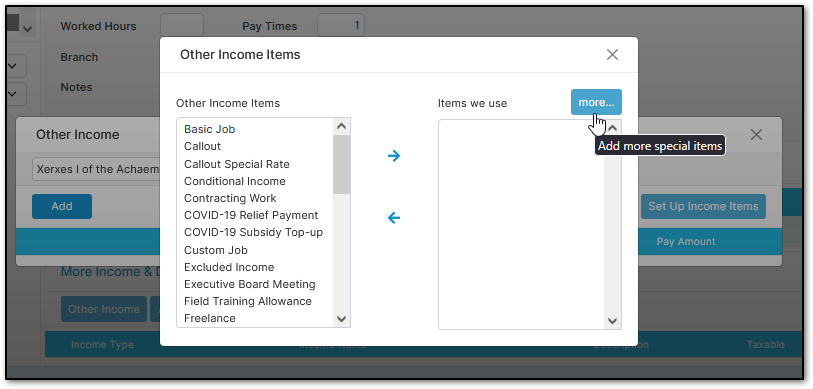
Task: Click the more... button for special items
Action: coord(596,102)
